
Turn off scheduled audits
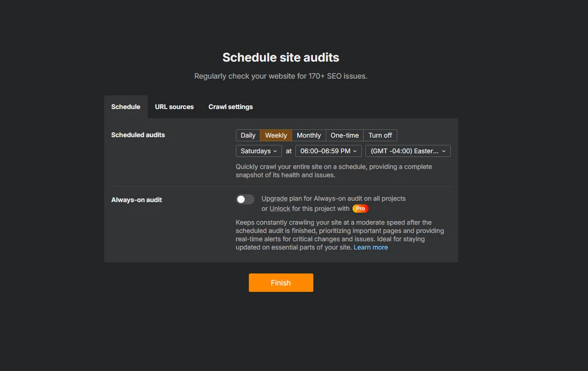tap(380, 135)
